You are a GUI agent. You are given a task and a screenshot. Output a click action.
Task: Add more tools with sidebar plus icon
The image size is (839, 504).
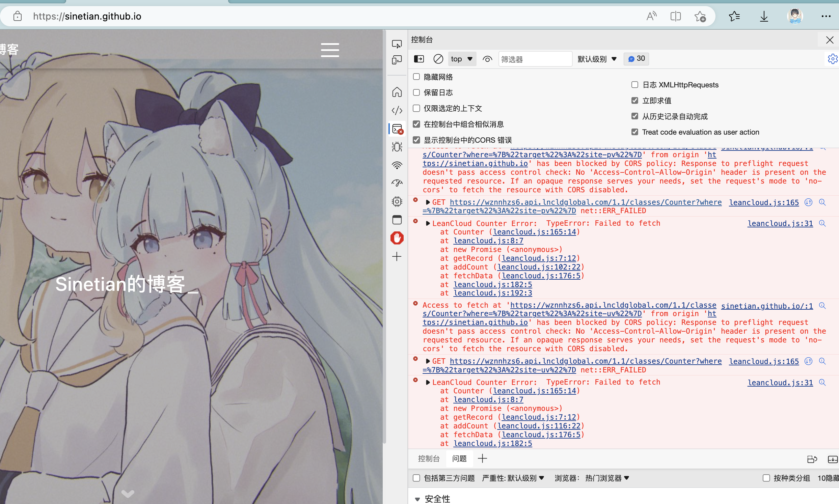click(397, 256)
